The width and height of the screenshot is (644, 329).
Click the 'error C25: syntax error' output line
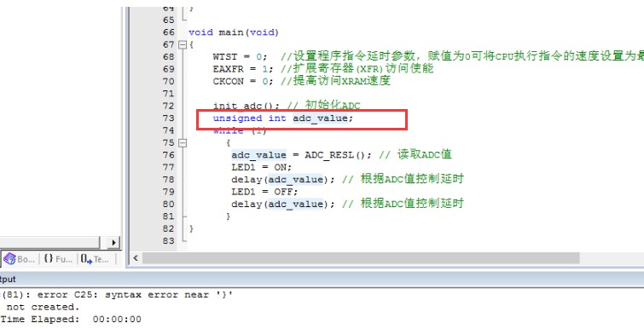click(117, 295)
